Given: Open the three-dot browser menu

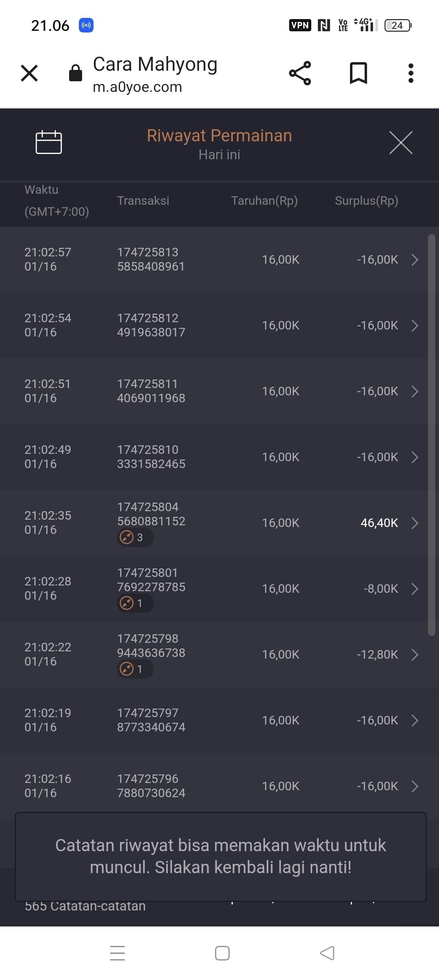Looking at the screenshot, I should coord(411,73).
